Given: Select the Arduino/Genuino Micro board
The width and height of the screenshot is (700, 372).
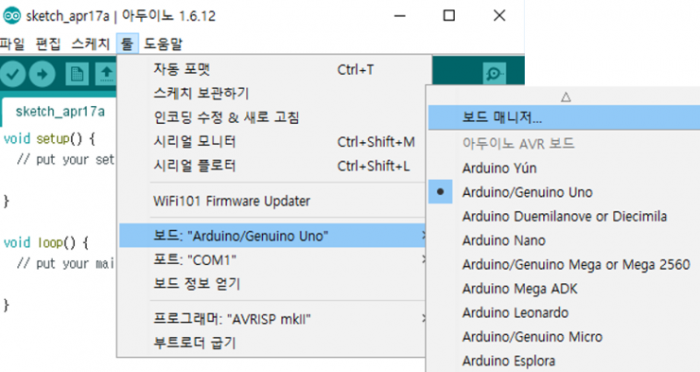Looking at the screenshot, I should tap(564, 337).
